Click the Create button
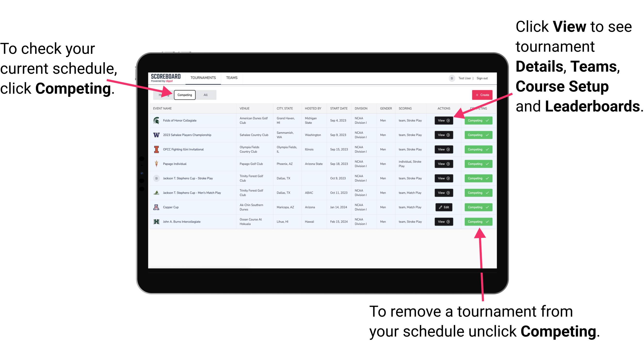This screenshot has width=644, height=346. pos(481,95)
